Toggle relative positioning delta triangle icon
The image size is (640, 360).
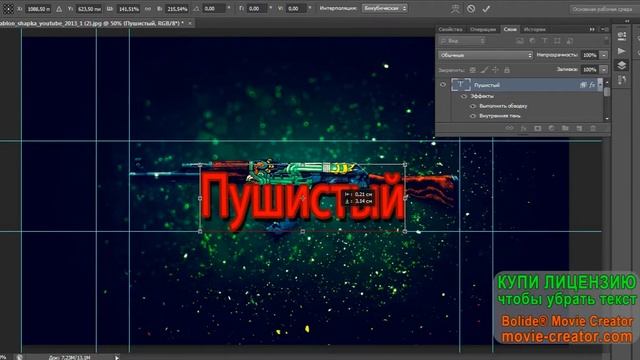(x=59, y=9)
